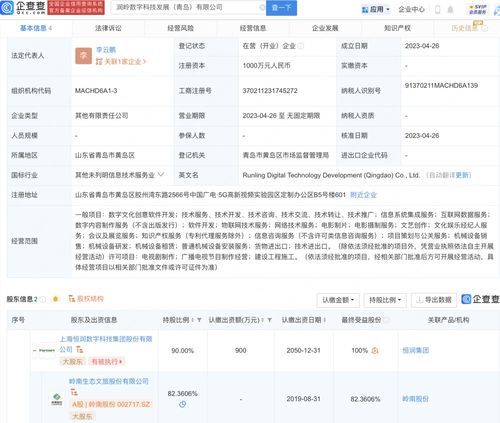The width and height of the screenshot is (500, 423).
Task: Open the 岭南股份 related product link
Action: (x=415, y=399)
